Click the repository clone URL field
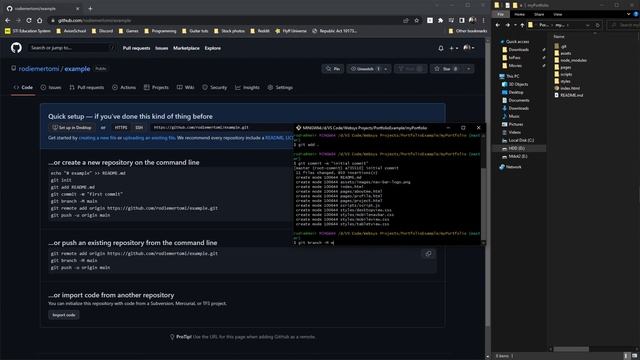 tap(222, 127)
